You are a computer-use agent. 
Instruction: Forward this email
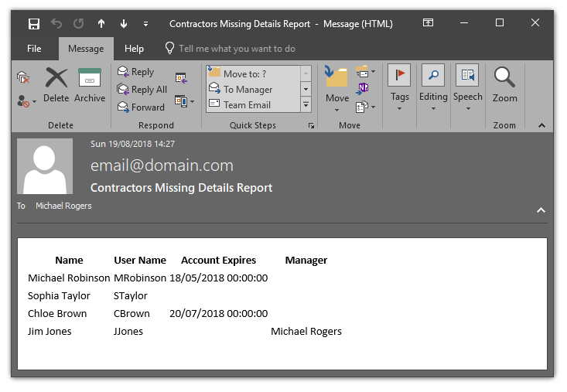coord(140,107)
